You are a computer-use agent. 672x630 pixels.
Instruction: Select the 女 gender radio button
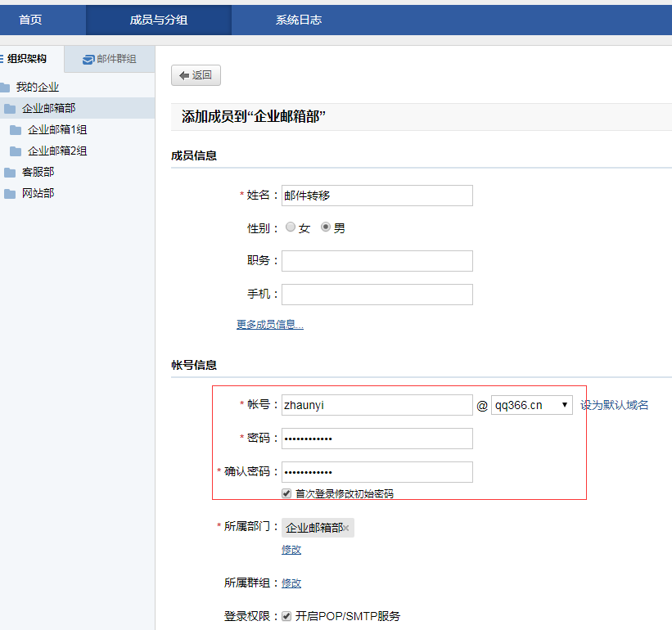[x=291, y=227]
